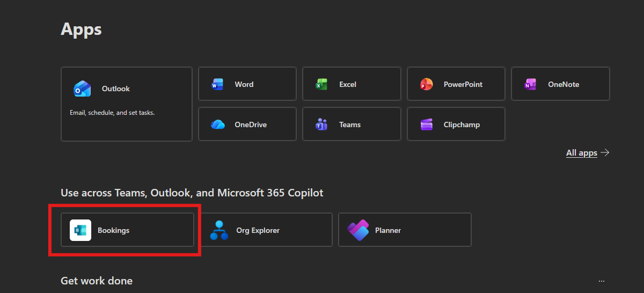Click the OneDrive cloud icon
Screen dimensions: 644x293
click(x=217, y=124)
